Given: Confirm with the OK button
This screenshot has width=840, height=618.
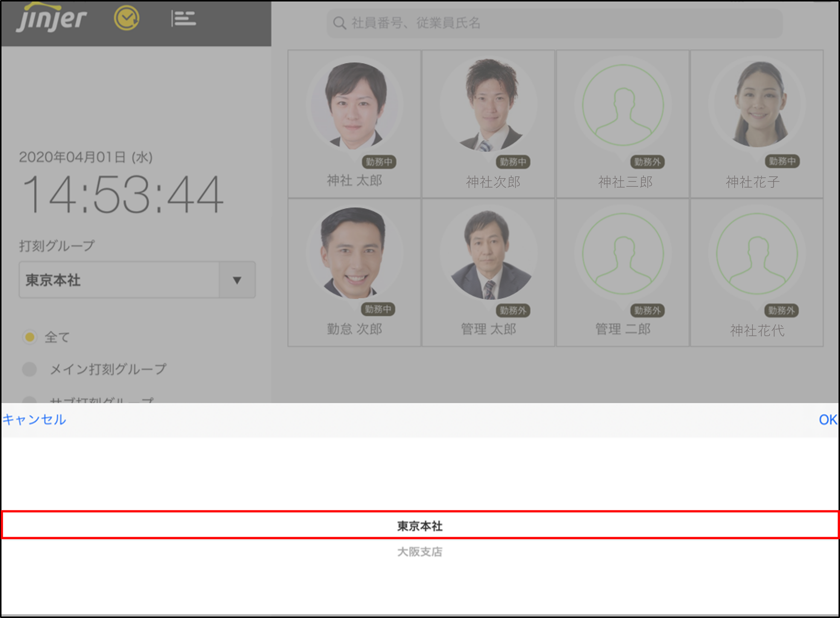Looking at the screenshot, I should pos(827,419).
